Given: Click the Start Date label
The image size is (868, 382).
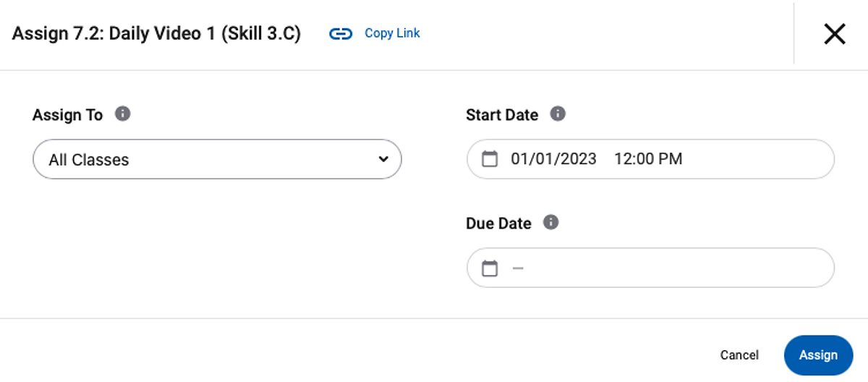Looking at the screenshot, I should (x=502, y=115).
